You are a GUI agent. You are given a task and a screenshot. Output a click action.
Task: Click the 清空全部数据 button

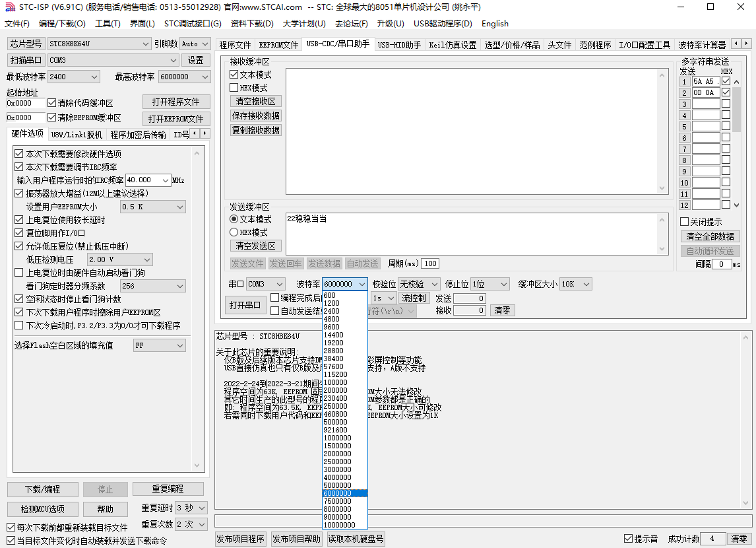(710, 236)
